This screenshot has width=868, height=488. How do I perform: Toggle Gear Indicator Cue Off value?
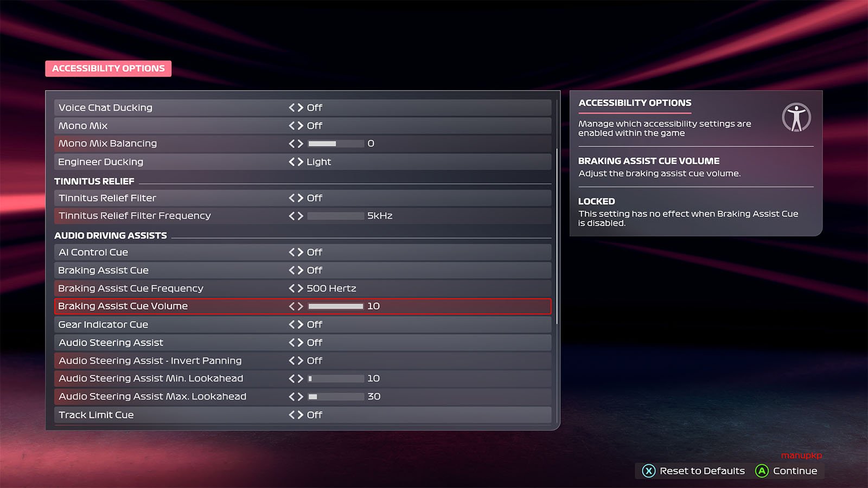[x=315, y=324]
